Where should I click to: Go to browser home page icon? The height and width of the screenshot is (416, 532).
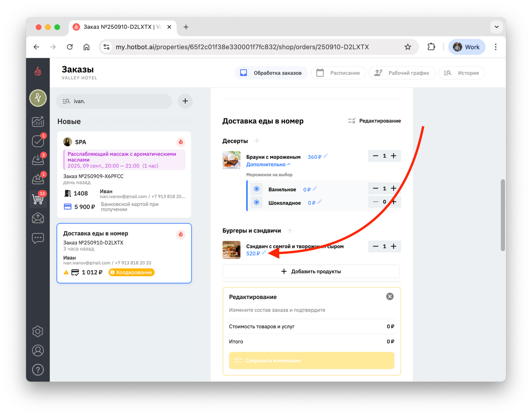86,47
